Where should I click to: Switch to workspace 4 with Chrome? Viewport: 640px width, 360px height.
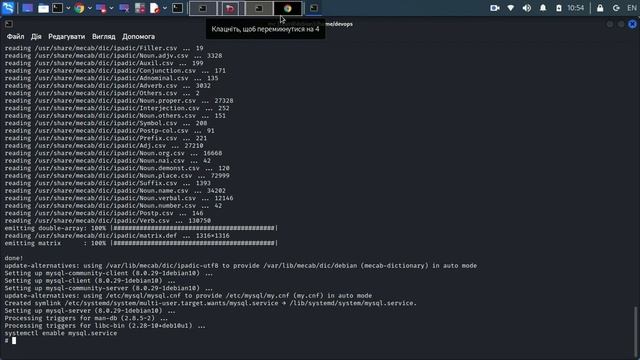pos(287,8)
